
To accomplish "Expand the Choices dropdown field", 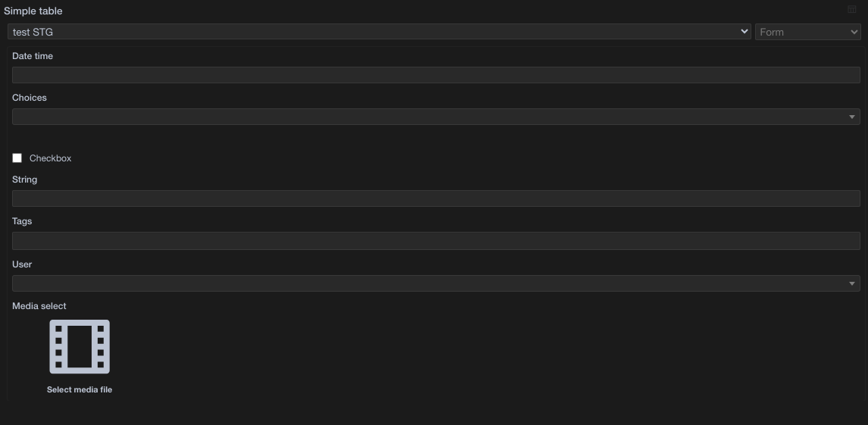I will [x=436, y=117].
